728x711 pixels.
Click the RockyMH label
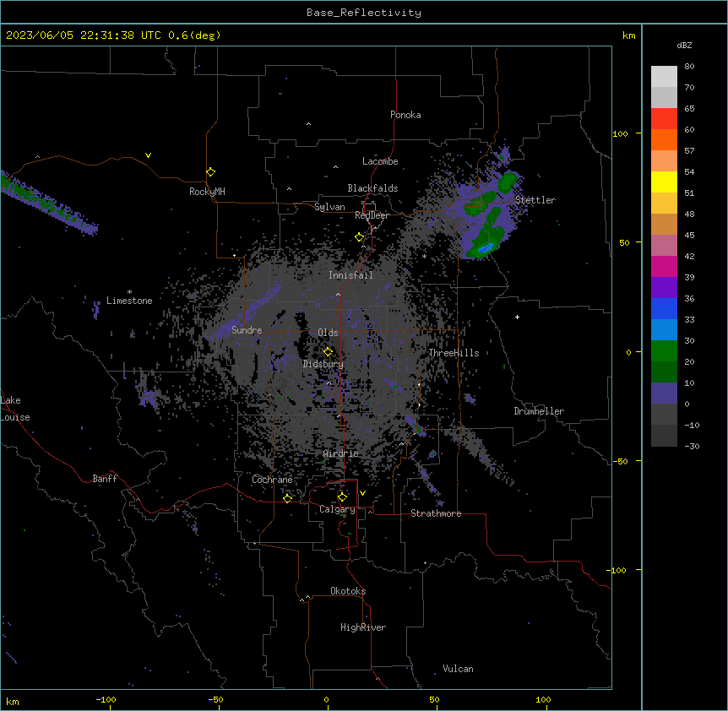pyautogui.click(x=207, y=192)
